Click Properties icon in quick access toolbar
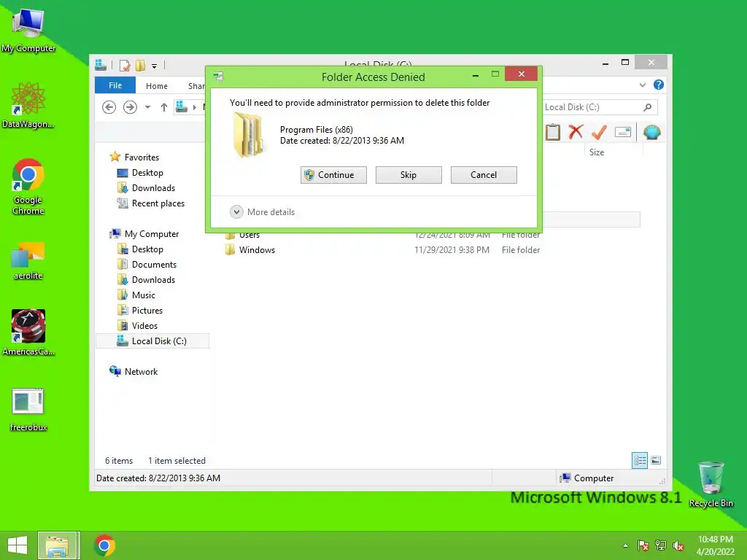 (125, 65)
